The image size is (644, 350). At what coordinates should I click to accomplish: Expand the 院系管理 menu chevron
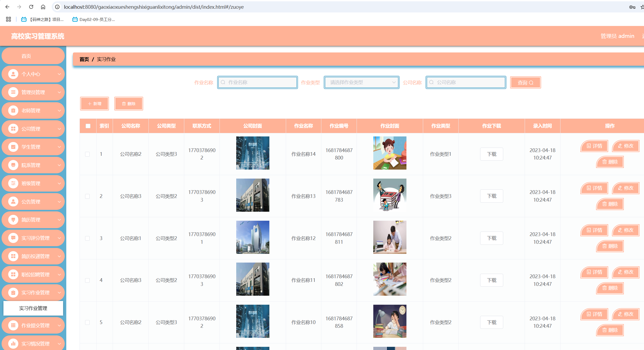click(x=59, y=165)
